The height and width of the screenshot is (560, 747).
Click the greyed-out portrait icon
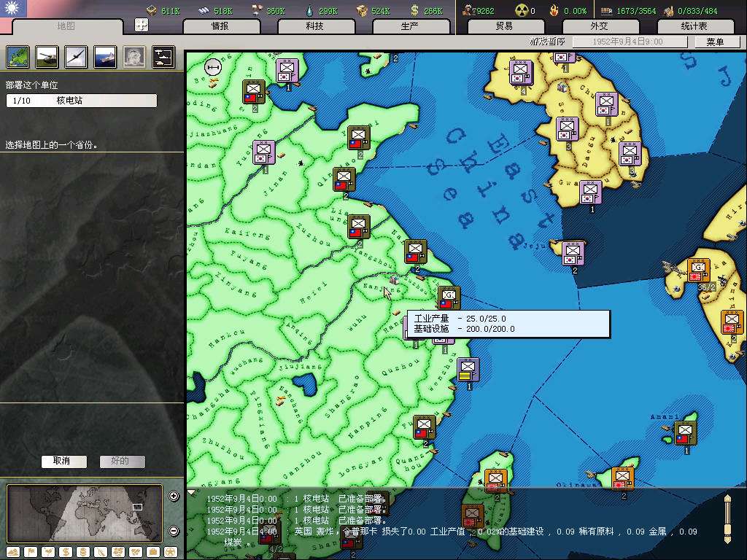(134, 57)
